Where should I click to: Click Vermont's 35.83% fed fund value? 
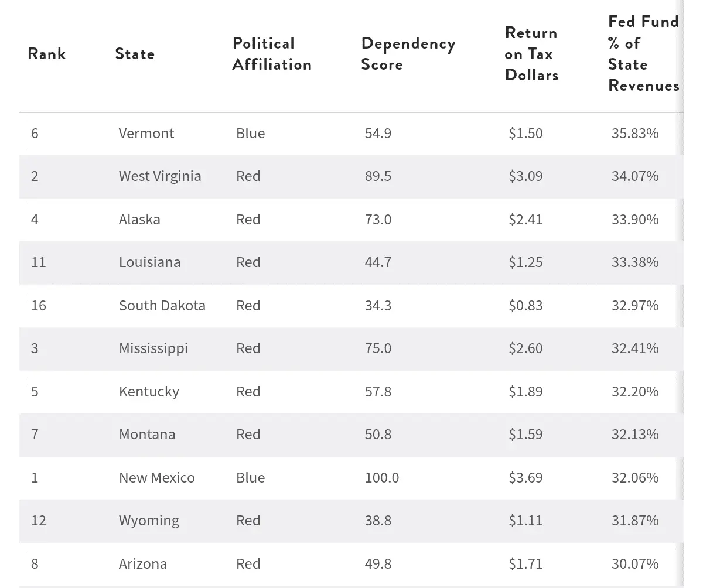[x=635, y=134]
